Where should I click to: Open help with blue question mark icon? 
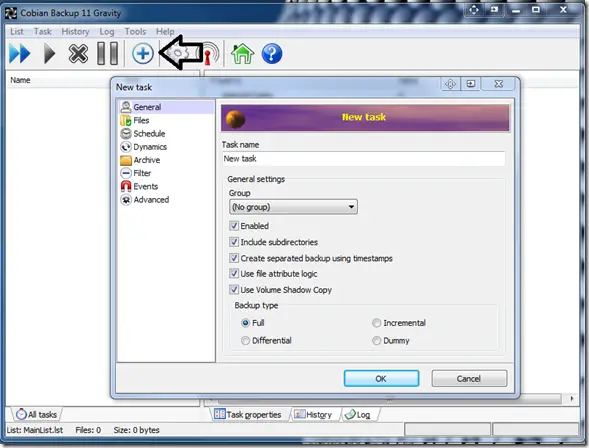(x=272, y=54)
